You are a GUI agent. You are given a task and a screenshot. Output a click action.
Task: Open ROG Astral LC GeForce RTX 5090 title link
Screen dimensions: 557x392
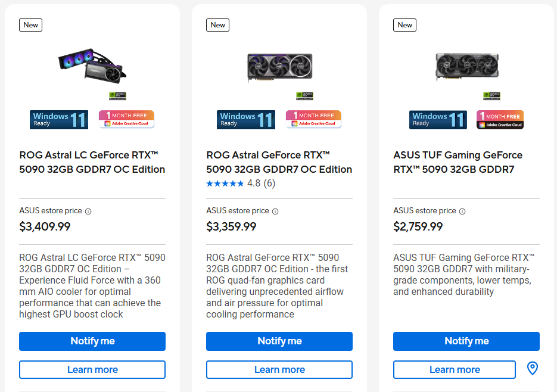pyautogui.click(x=92, y=162)
